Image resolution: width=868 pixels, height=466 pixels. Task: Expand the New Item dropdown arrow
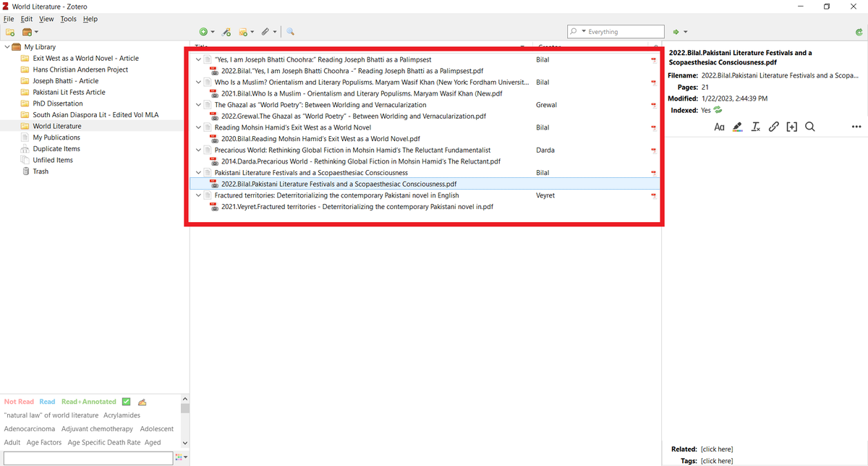pos(212,32)
